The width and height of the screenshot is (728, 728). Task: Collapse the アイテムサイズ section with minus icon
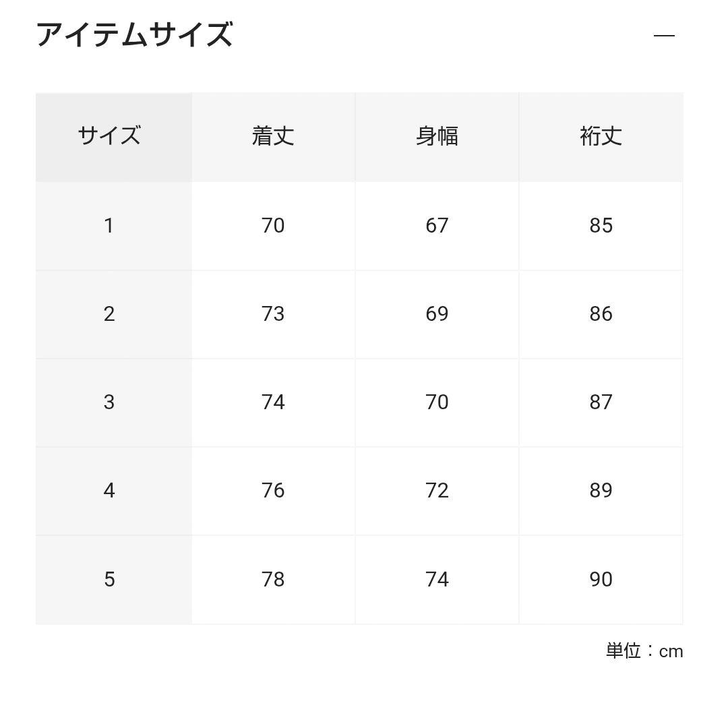(x=664, y=36)
